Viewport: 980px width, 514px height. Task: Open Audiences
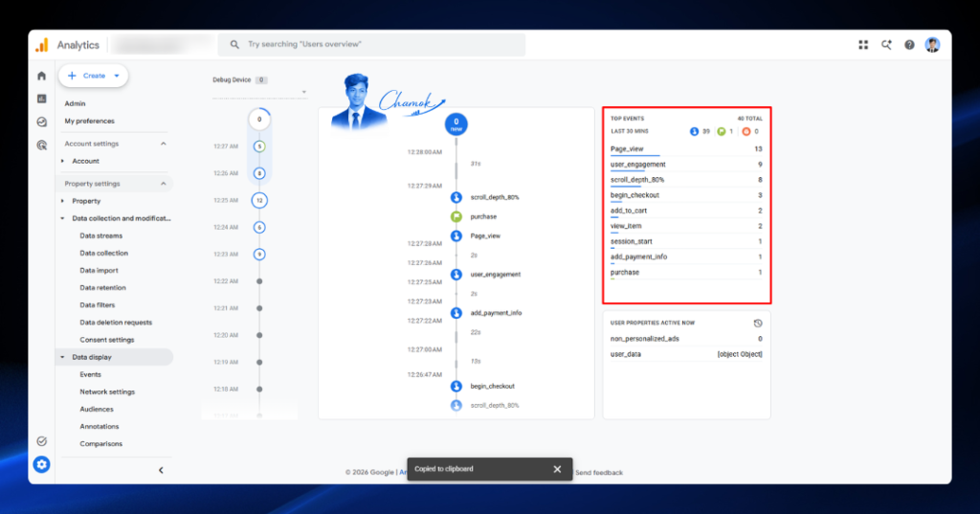coord(97,409)
